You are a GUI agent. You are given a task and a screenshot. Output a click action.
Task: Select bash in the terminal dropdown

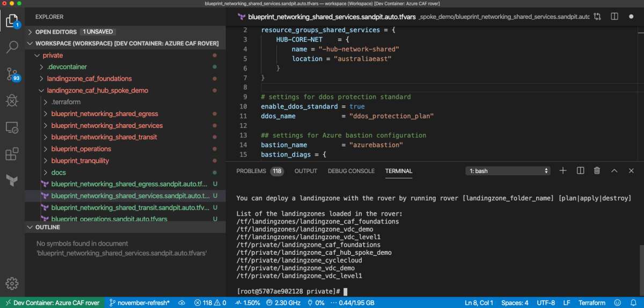click(508, 171)
